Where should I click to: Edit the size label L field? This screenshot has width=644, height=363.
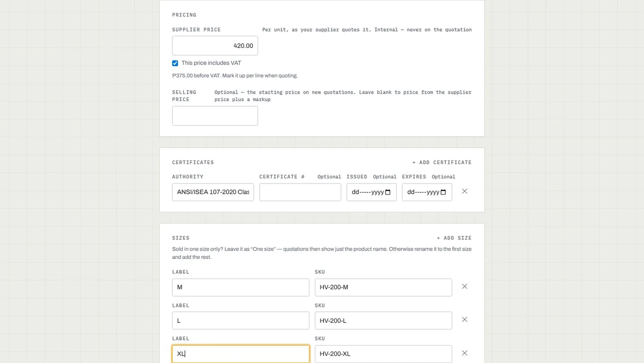(241, 321)
